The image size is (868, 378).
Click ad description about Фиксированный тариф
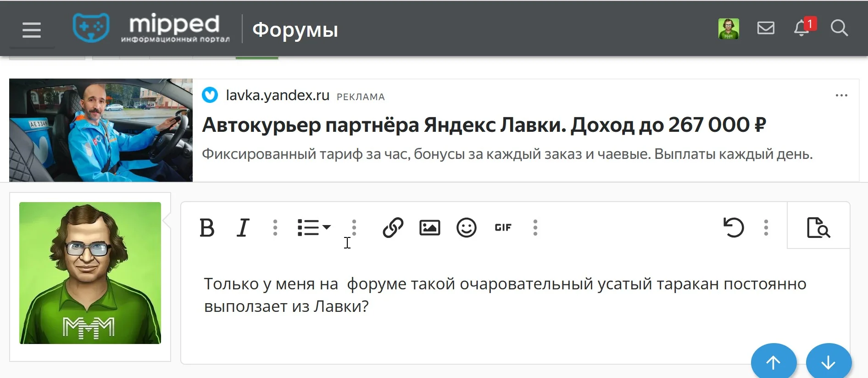(x=507, y=154)
